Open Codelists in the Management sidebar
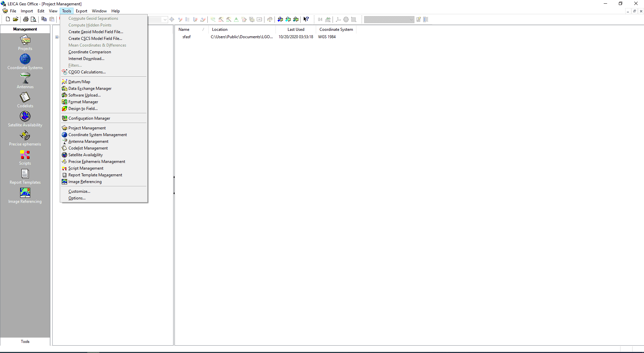The height and width of the screenshot is (353, 644). (x=25, y=100)
